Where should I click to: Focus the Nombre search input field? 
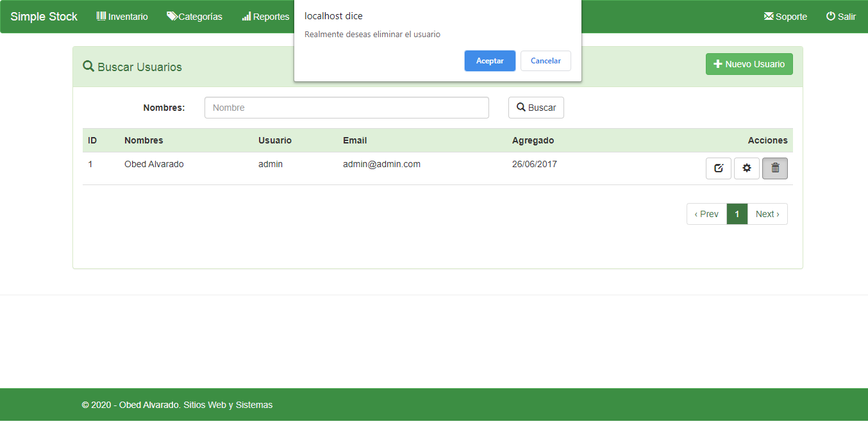click(347, 108)
